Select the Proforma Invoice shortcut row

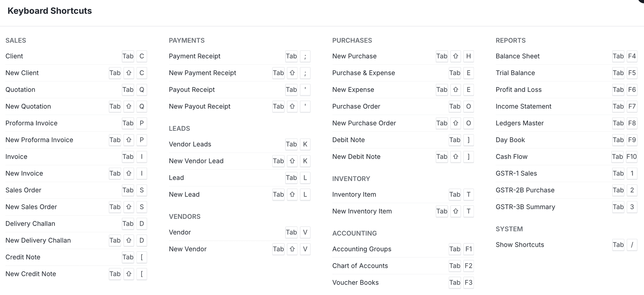click(x=32, y=123)
